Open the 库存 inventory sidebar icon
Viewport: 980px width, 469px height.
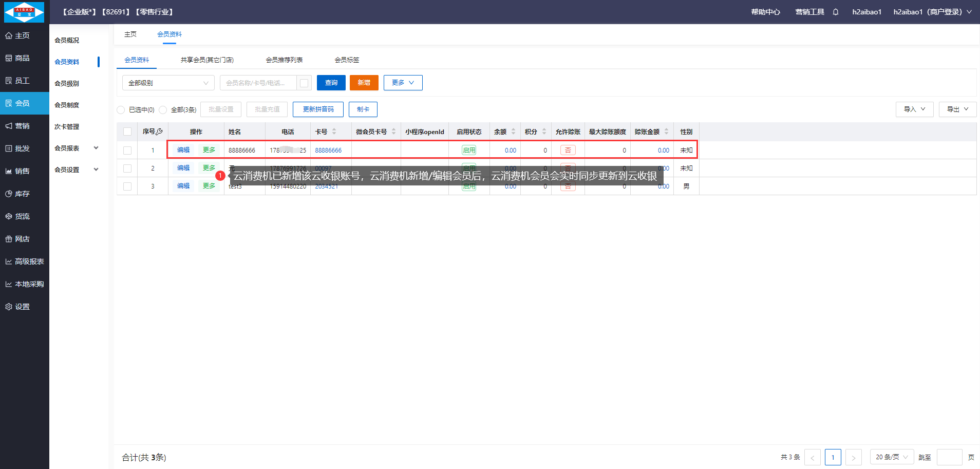pos(9,194)
